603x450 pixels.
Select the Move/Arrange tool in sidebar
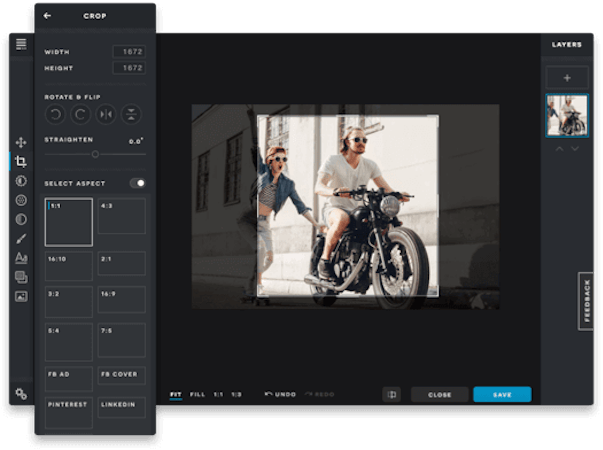21,142
